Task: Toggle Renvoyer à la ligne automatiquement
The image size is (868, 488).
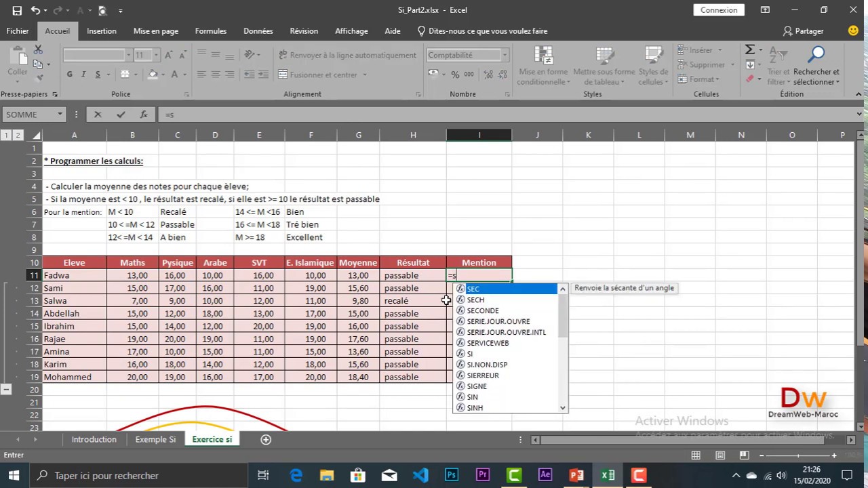Action: coord(347,55)
